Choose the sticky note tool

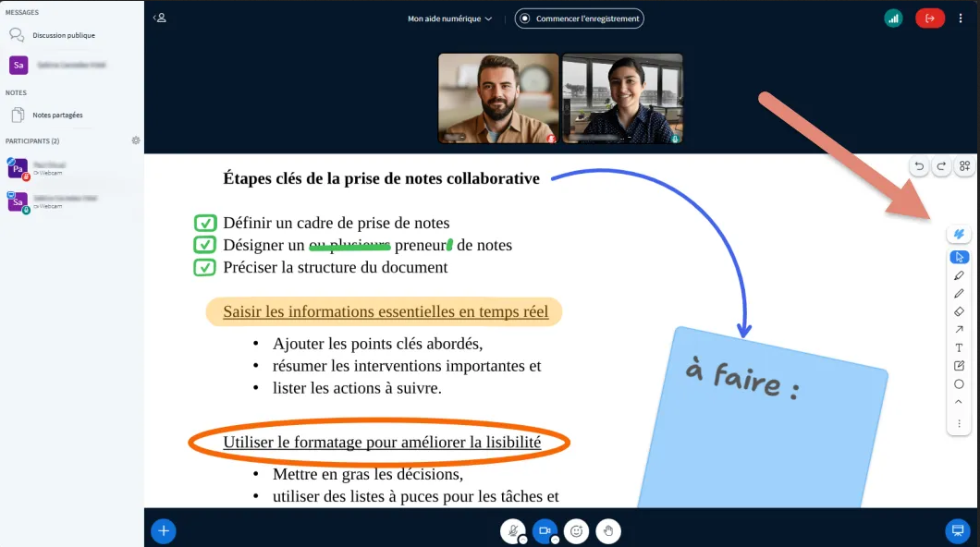coord(959,366)
